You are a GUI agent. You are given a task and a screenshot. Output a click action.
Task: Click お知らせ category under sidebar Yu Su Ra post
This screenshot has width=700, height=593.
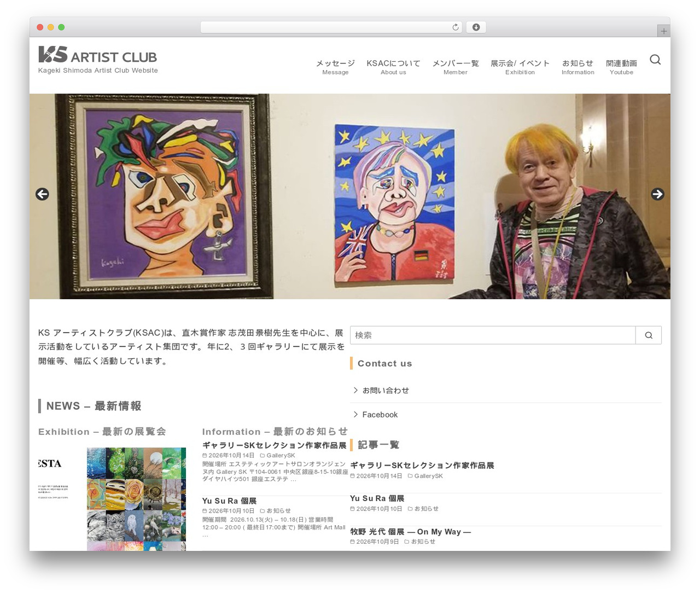tap(426, 509)
